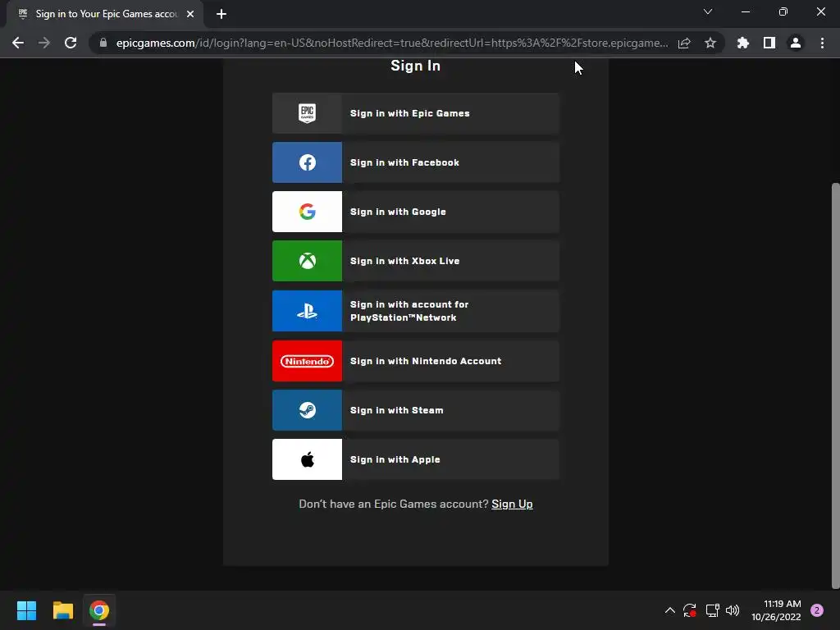The height and width of the screenshot is (630, 840).
Task: Click the Epic Games shield logo icon
Action: coord(307,113)
